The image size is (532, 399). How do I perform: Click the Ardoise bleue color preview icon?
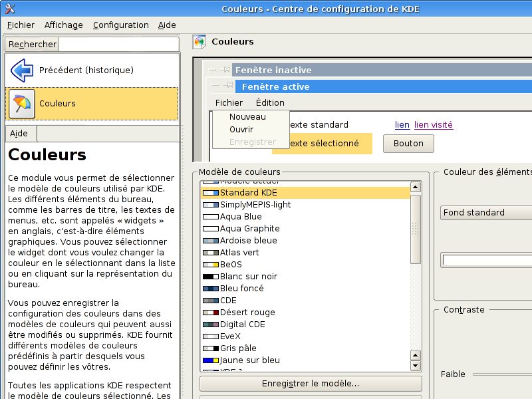pyautogui.click(x=211, y=241)
